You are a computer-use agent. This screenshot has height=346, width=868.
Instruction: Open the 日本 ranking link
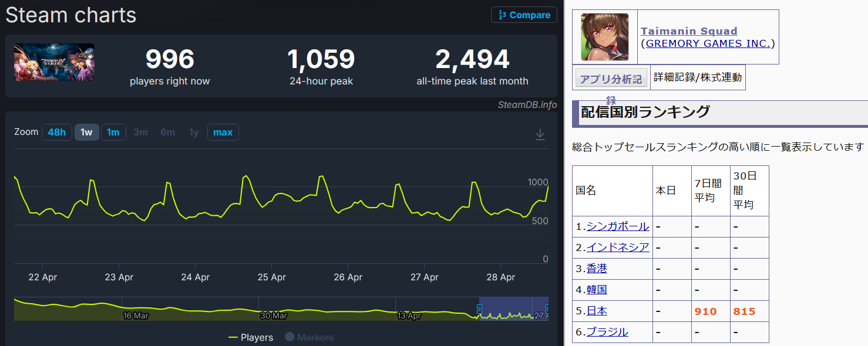[597, 311]
